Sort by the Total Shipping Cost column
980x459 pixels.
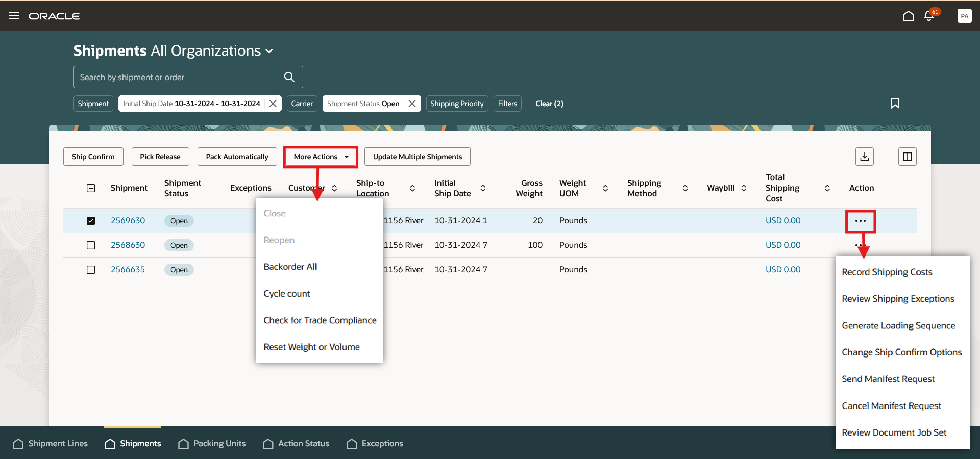pyautogui.click(x=827, y=188)
